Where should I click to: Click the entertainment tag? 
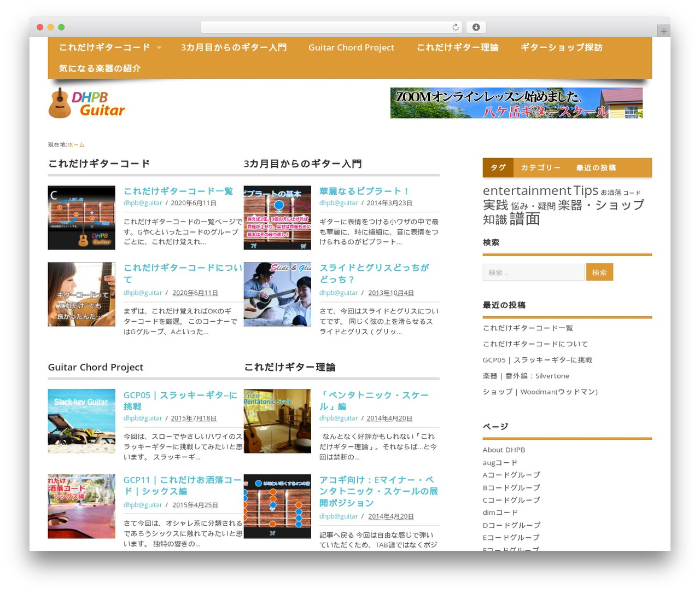point(527,190)
